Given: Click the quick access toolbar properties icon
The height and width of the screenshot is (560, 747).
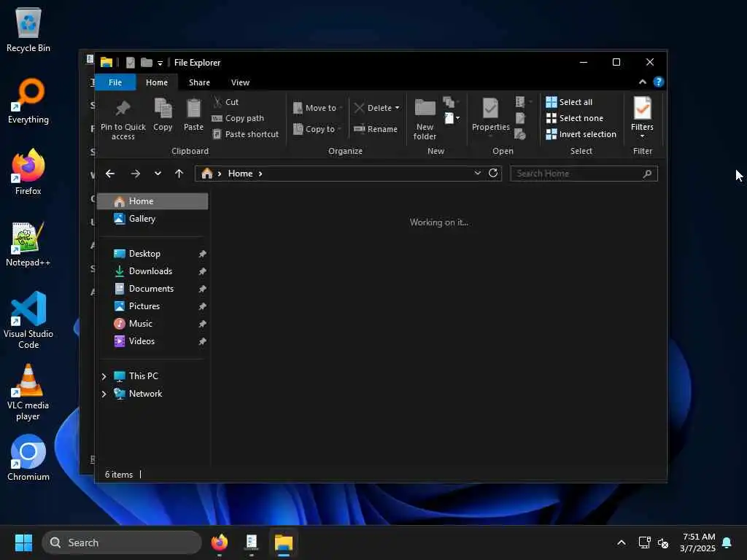Looking at the screenshot, I should point(130,63).
